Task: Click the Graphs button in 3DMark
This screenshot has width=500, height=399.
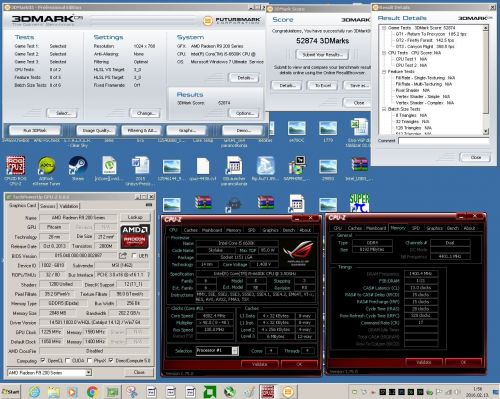Action: 187,130
